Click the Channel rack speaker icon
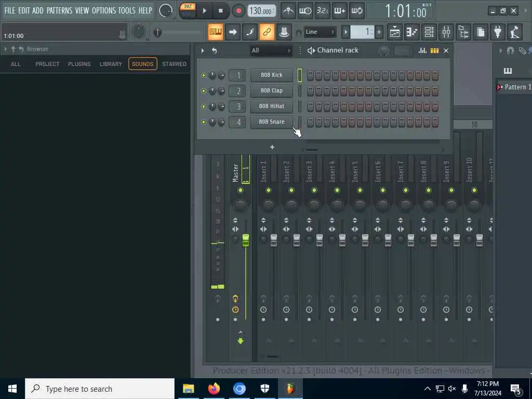 [x=311, y=50]
